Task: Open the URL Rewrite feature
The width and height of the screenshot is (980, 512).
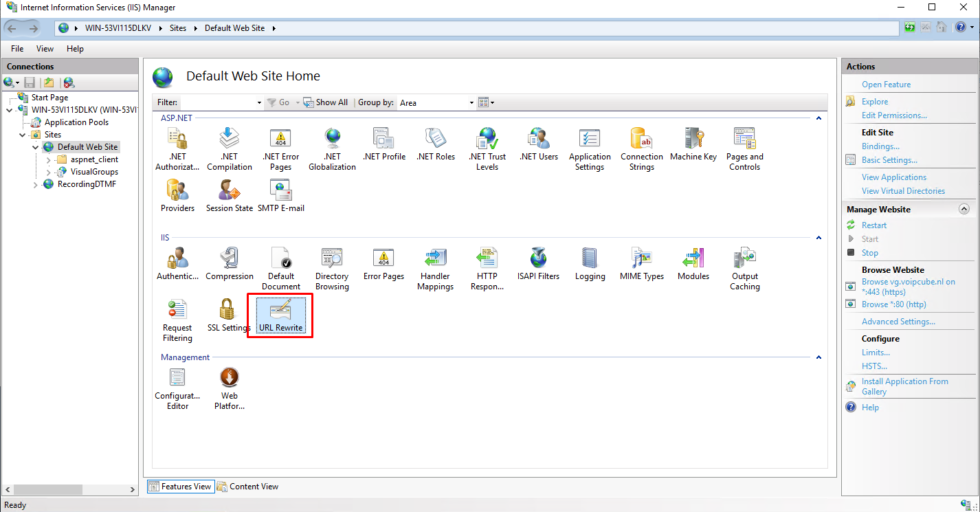Action: tap(280, 315)
